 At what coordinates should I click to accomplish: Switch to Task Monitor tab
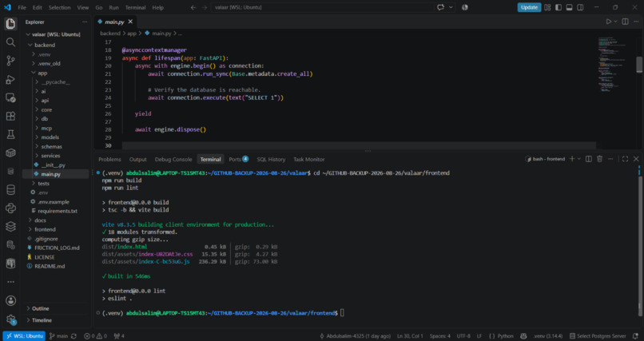(x=309, y=159)
